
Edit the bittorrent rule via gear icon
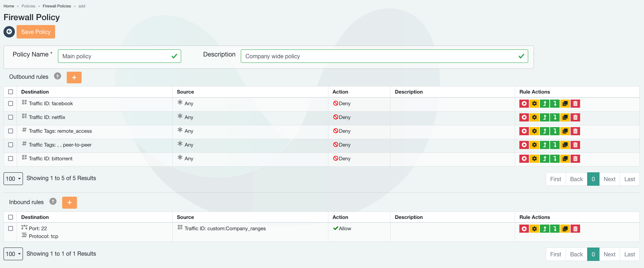coord(535,159)
